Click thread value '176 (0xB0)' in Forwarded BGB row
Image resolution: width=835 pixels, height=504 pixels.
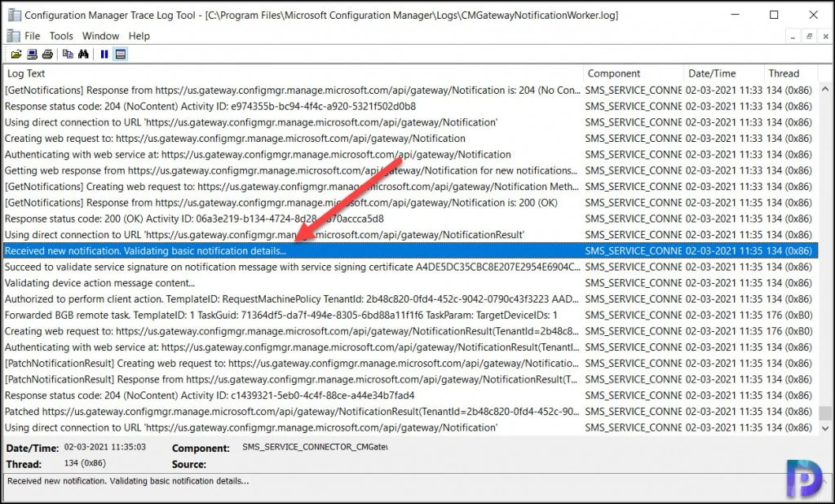pyautogui.click(x=789, y=315)
